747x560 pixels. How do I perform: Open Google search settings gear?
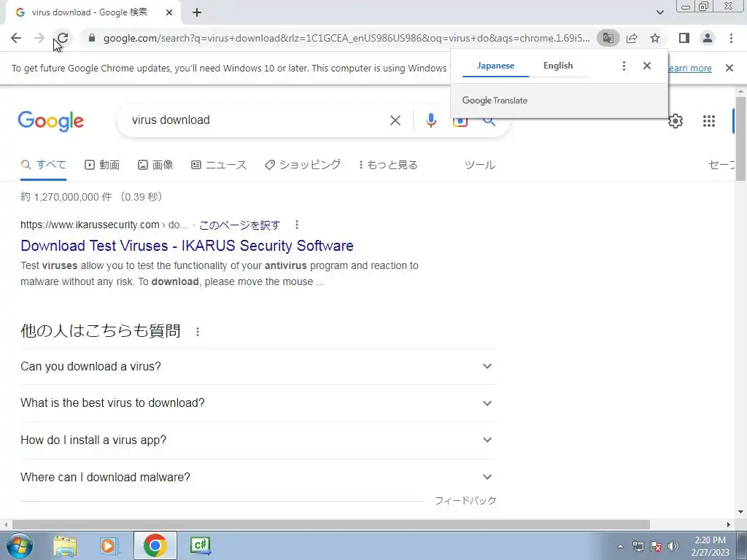click(x=675, y=121)
